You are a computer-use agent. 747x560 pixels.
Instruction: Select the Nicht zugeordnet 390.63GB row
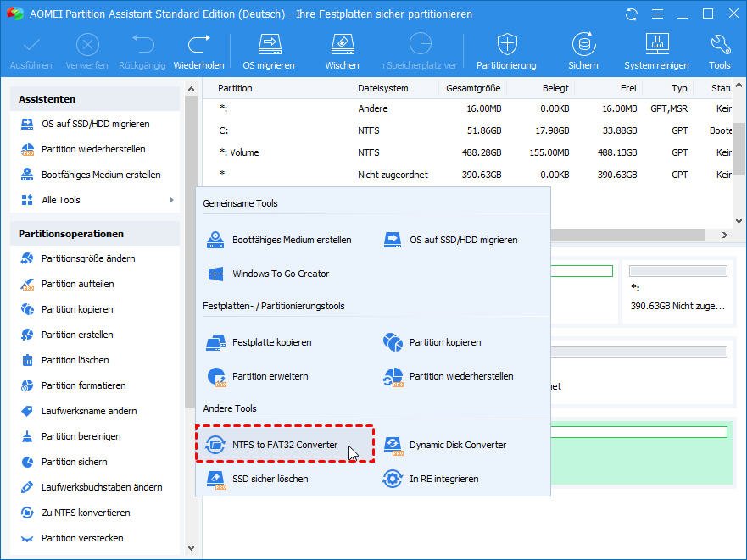point(468,175)
